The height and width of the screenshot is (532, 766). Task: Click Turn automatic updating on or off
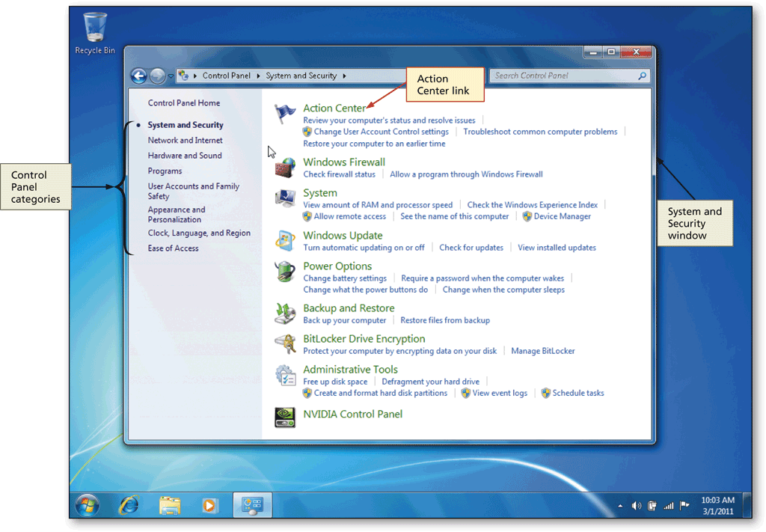point(364,248)
